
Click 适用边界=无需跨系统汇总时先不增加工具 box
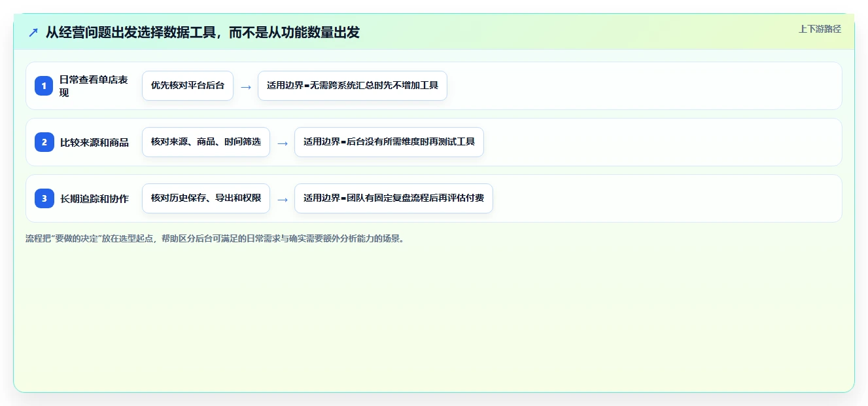click(x=353, y=86)
